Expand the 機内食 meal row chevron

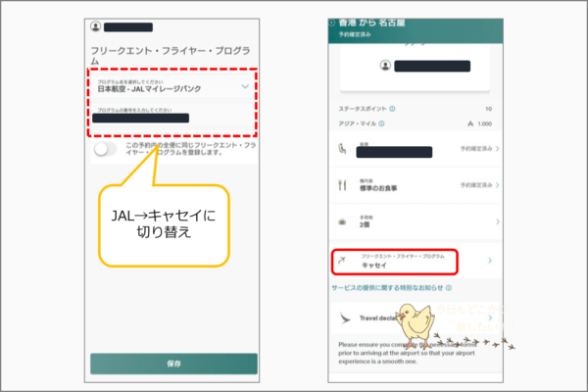[497, 183]
